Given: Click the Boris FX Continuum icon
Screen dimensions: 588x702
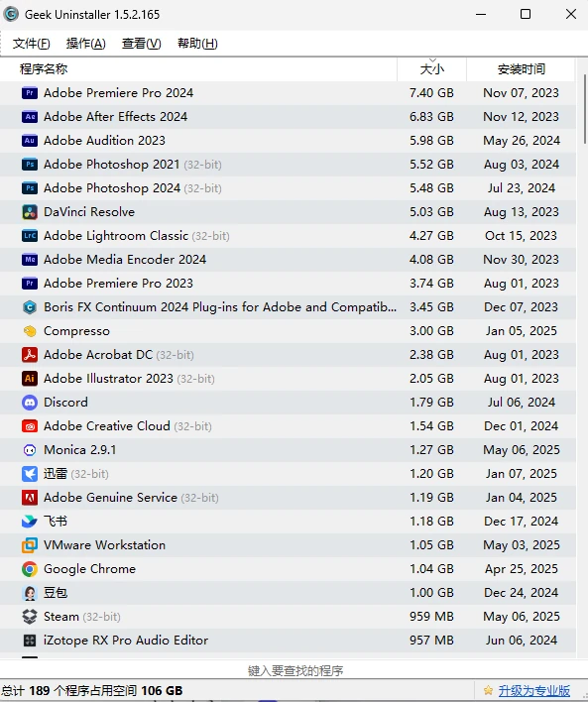Looking at the screenshot, I should tap(30, 307).
